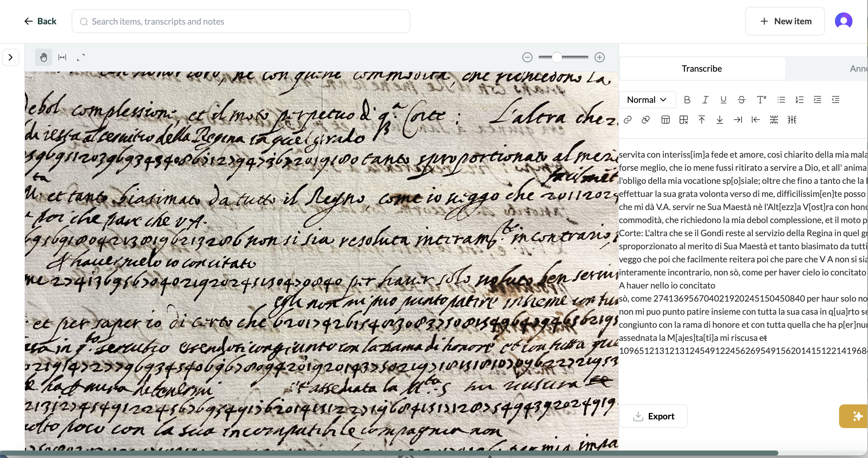Screen dimensions: 868x458
Task: Click the fit-to-width icon
Action: tap(62, 57)
